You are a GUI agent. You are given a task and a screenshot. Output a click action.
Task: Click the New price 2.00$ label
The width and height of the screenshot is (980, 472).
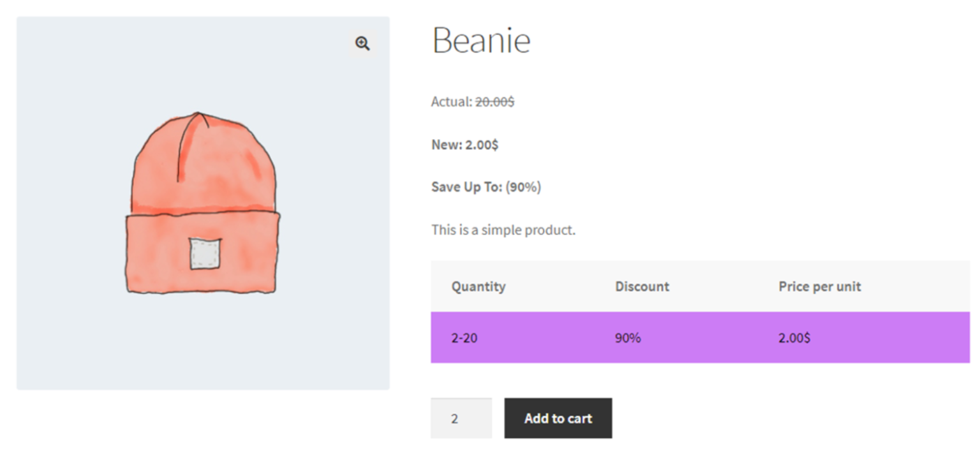pyautogui.click(x=464, y=144)
